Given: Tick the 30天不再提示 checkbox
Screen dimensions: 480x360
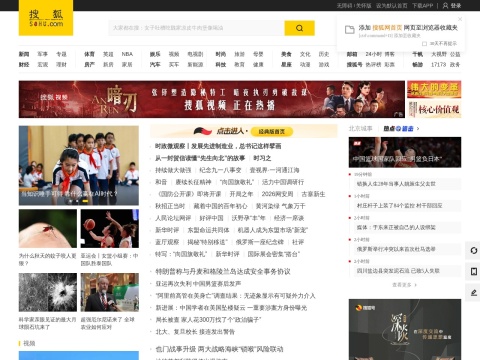Looking at the screenshot, I should (424, 44).
